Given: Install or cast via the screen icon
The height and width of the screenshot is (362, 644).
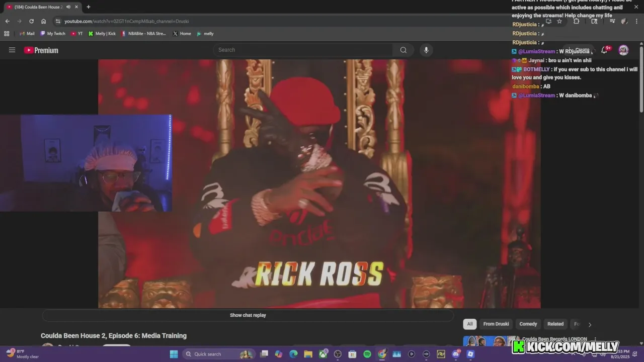Looking at the screenshot, I should point(548,21).
